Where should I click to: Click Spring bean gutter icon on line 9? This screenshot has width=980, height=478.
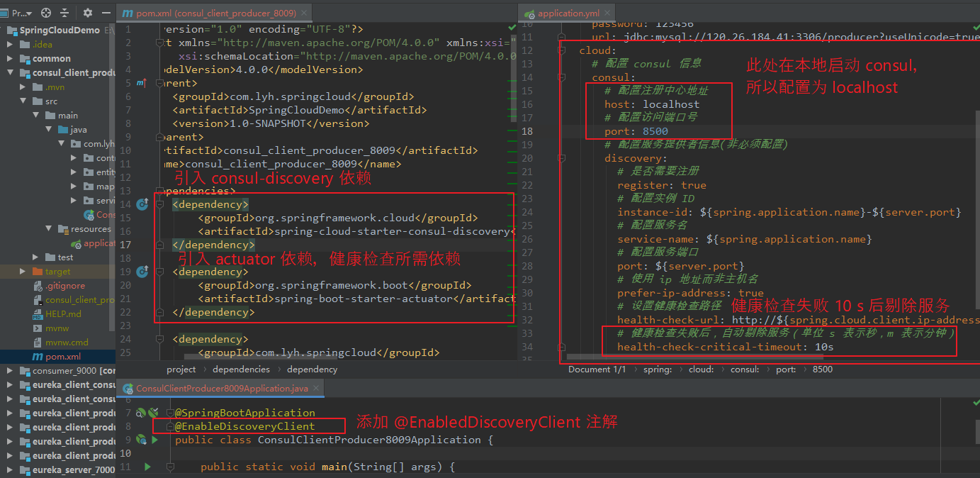click(141, 440)
